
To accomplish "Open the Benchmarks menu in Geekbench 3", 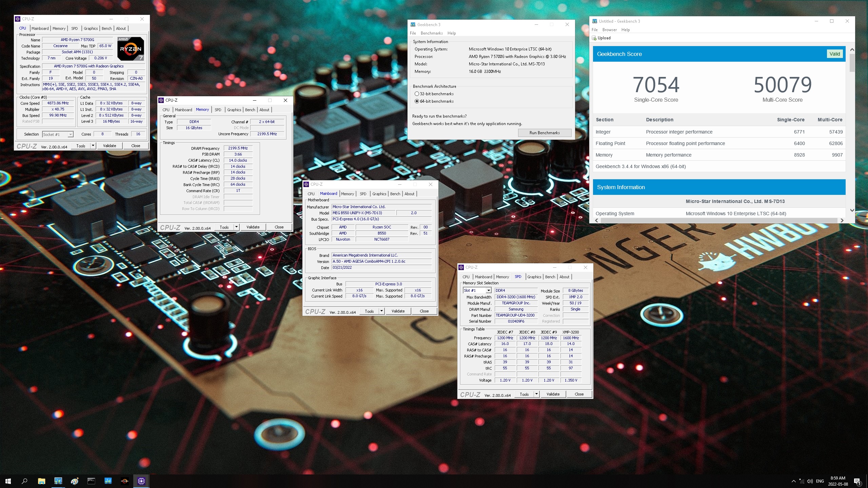I will [432, 33].
